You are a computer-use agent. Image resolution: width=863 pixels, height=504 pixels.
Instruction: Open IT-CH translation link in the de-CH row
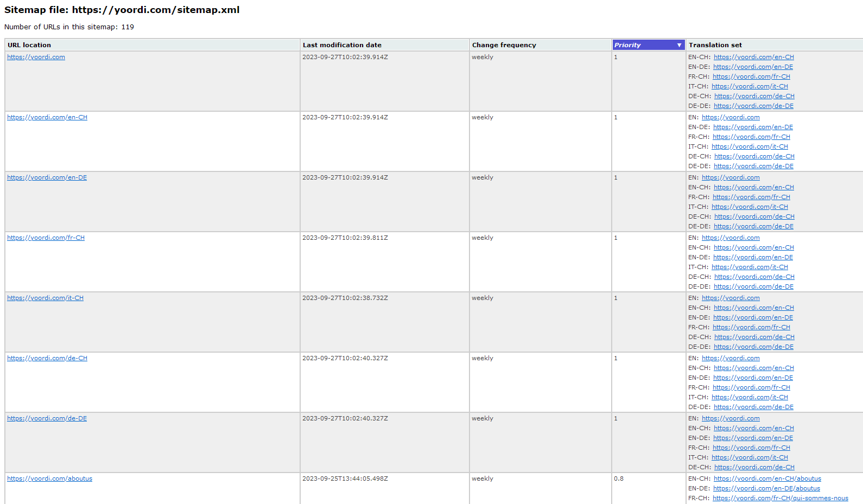(750, 397)
